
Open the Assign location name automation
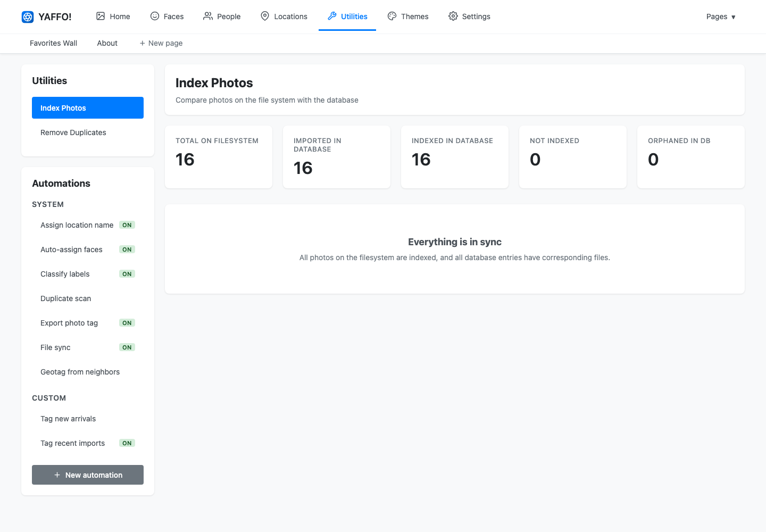tap(88, 225)
